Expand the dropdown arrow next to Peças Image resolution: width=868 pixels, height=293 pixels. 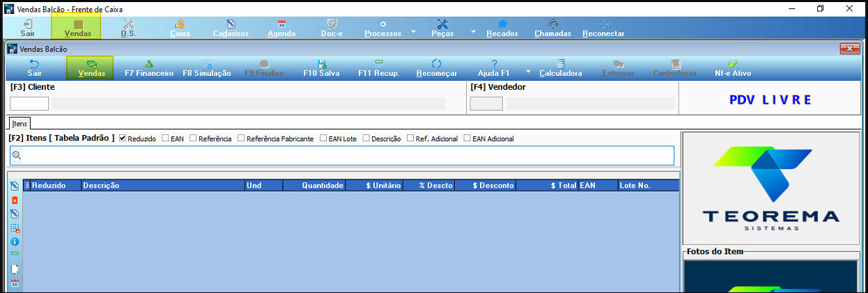[x=474, y=31]
